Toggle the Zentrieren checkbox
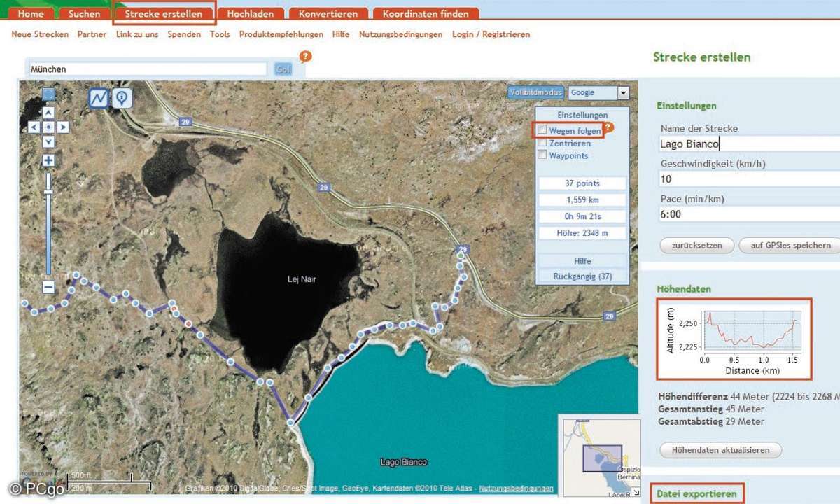The image size is (840, 504). 542,143
